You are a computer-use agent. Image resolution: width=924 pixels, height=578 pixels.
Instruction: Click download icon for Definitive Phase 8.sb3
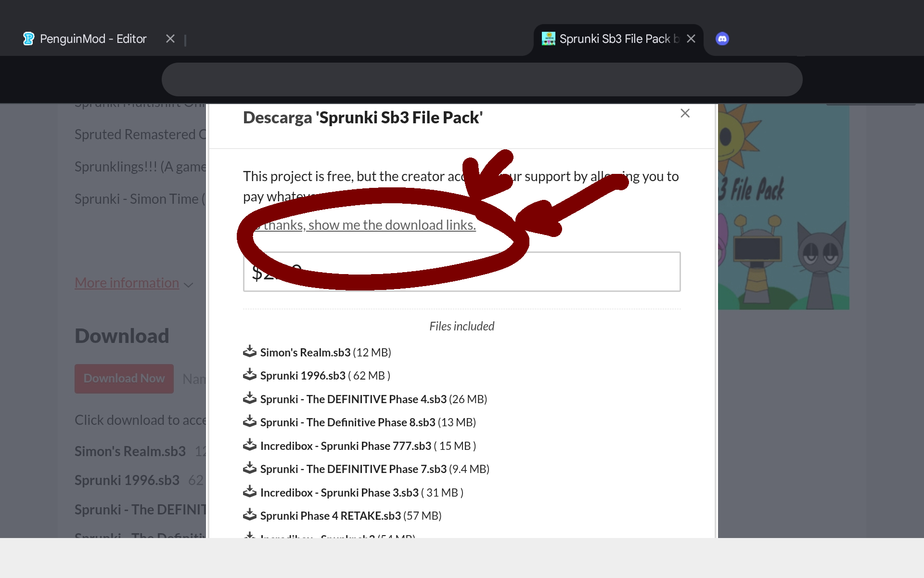pyautogui.click(x=249, y=421)
